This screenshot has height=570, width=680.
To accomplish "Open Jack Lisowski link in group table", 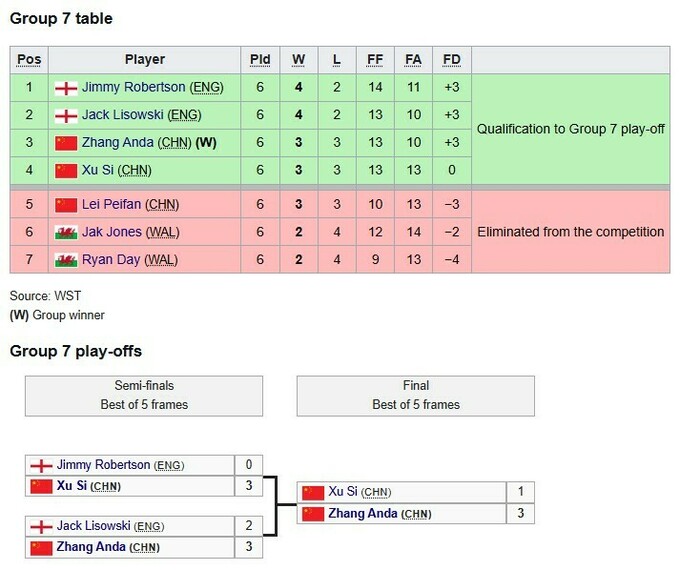I will point(123,115).
